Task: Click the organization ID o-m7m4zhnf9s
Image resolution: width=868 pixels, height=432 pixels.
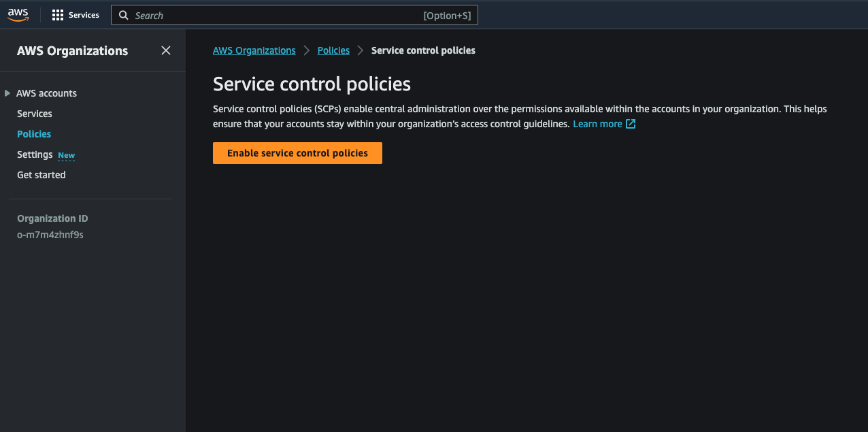Action: pyautogui.click(x=50, y=235)
